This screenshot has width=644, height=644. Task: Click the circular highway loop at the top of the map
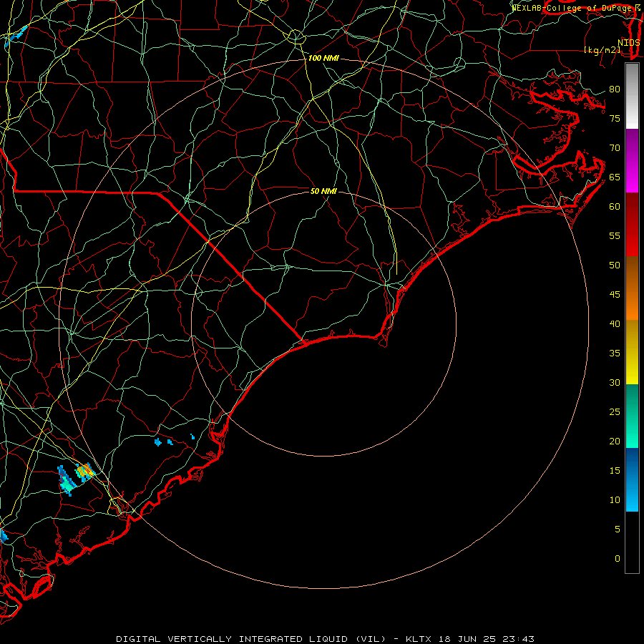(x=296, y=36)
